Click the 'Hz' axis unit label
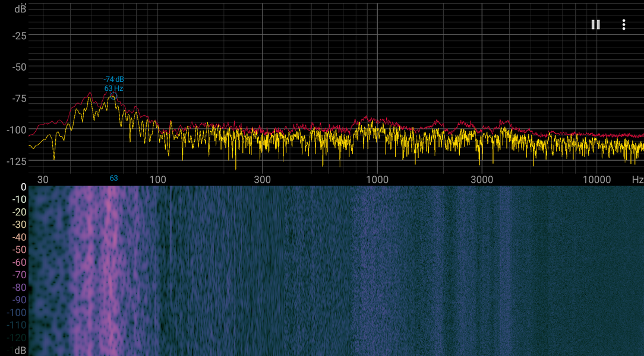The width and height of the screenshot is (644, 356). 637,180
